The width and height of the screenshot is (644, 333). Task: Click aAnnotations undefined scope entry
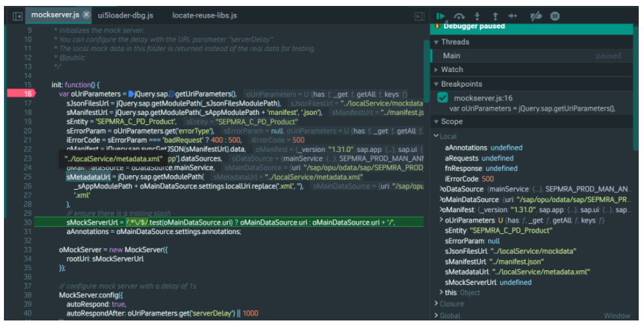[x=484, y=147]
